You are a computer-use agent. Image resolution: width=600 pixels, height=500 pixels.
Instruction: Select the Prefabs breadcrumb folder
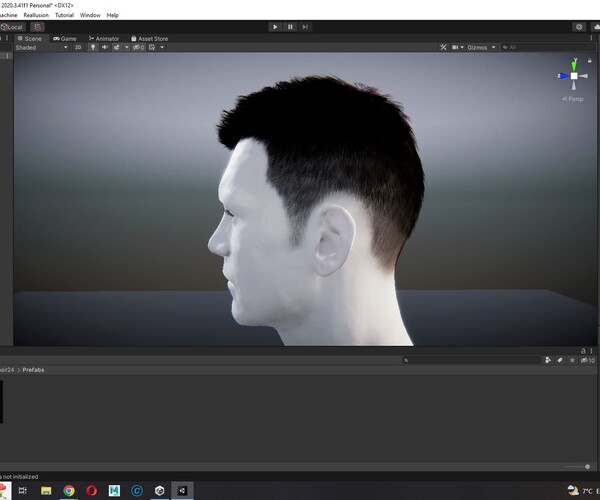click(x=33, y=370)
